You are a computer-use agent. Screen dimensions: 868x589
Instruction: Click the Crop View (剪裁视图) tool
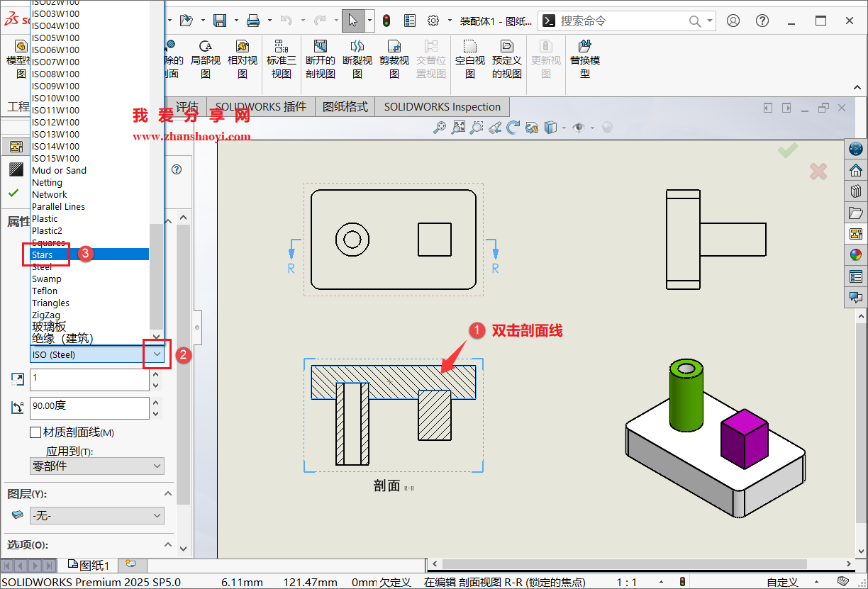click(394, 59)
